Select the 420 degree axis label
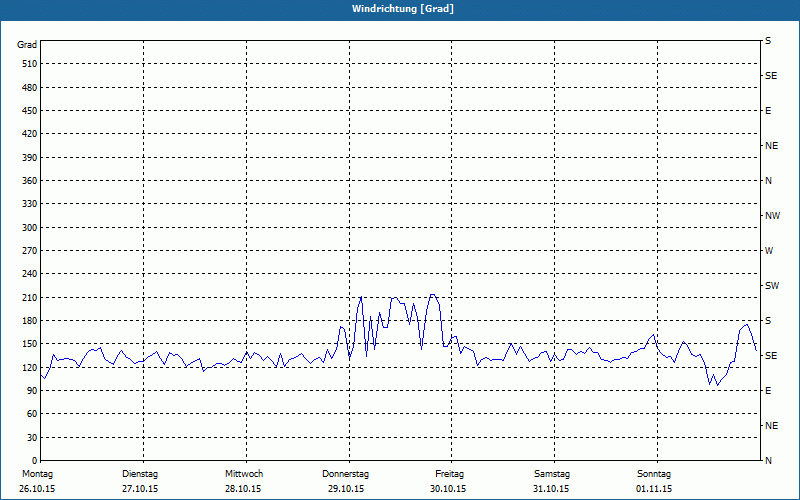This screenshot has height=500, width=800. (x=30, y=134)
